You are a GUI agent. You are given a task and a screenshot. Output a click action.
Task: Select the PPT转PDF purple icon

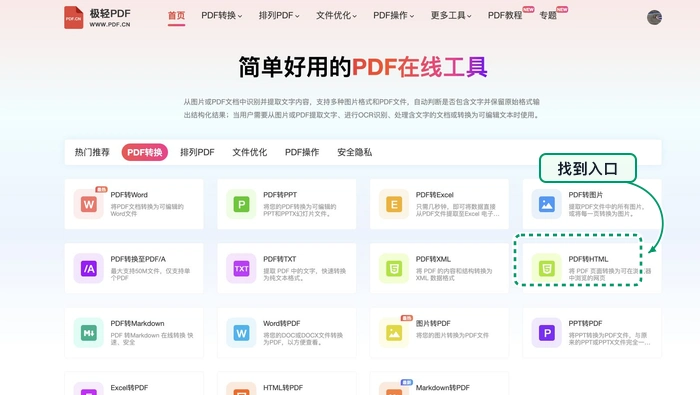click(546, 333)
